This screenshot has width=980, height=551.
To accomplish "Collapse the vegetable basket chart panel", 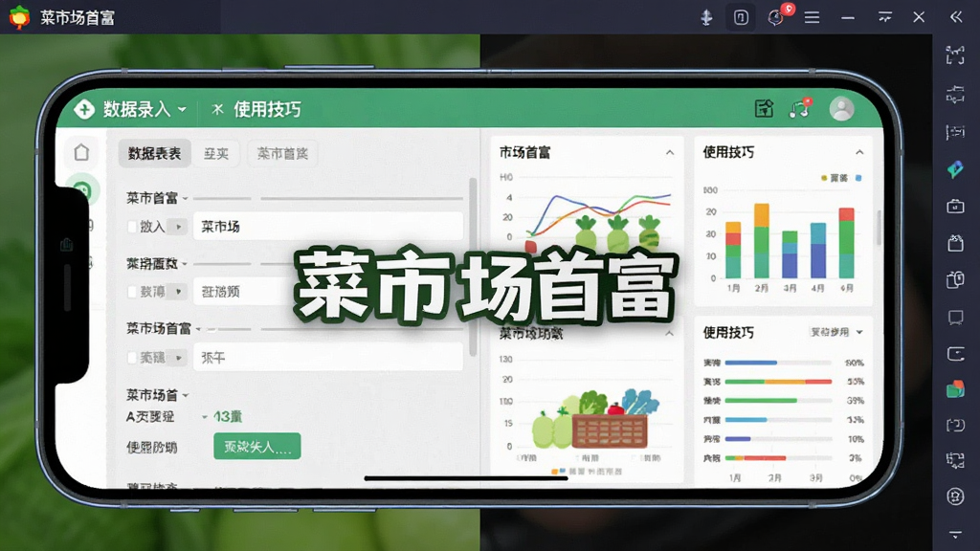I will (x=669, y=334).
